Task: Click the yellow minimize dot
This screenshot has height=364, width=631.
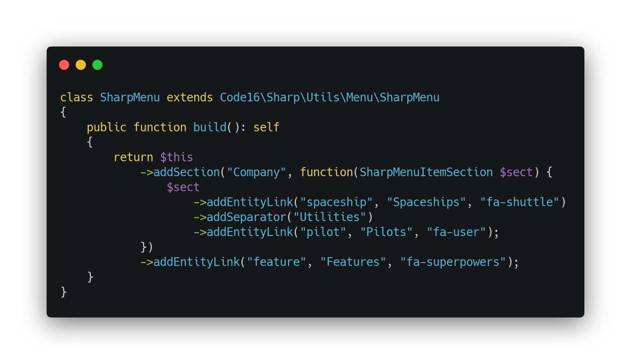Action: click(81, 65)
